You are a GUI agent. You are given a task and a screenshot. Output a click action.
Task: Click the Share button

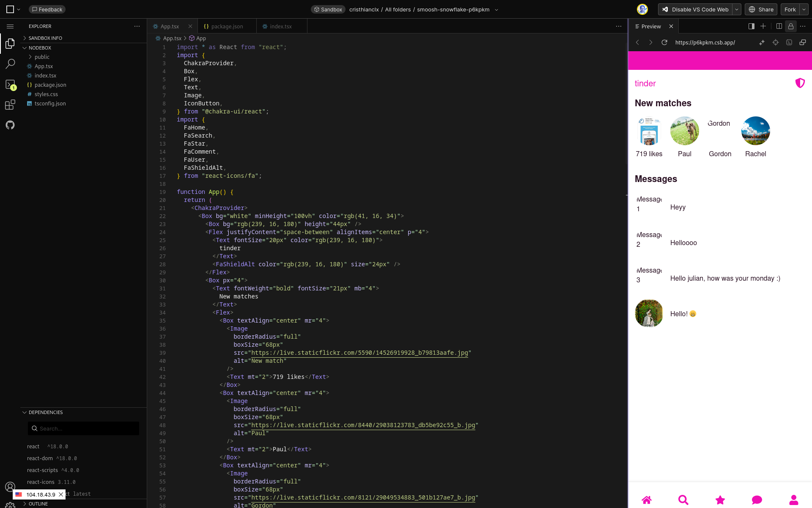point(761,9)
